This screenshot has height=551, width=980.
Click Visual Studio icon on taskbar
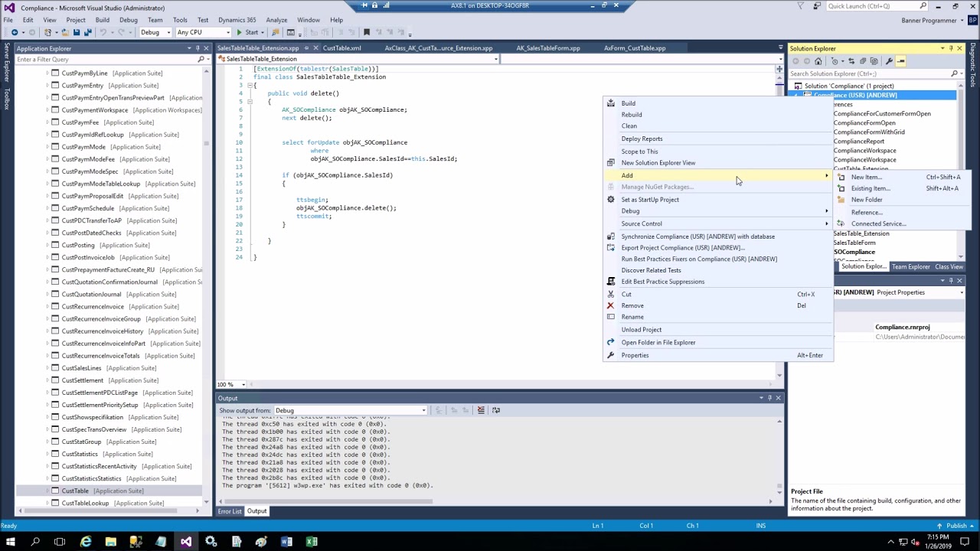pyautogui.click(x=186, y=542)
